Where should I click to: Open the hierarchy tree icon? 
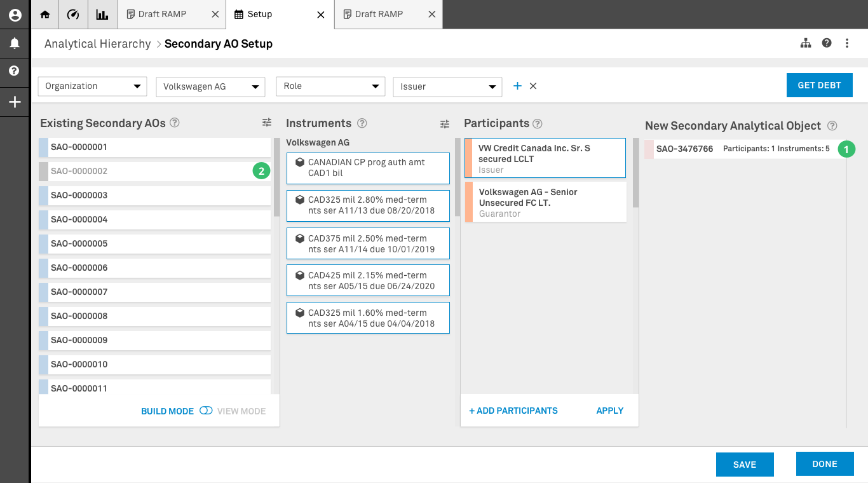coord(806,43)
